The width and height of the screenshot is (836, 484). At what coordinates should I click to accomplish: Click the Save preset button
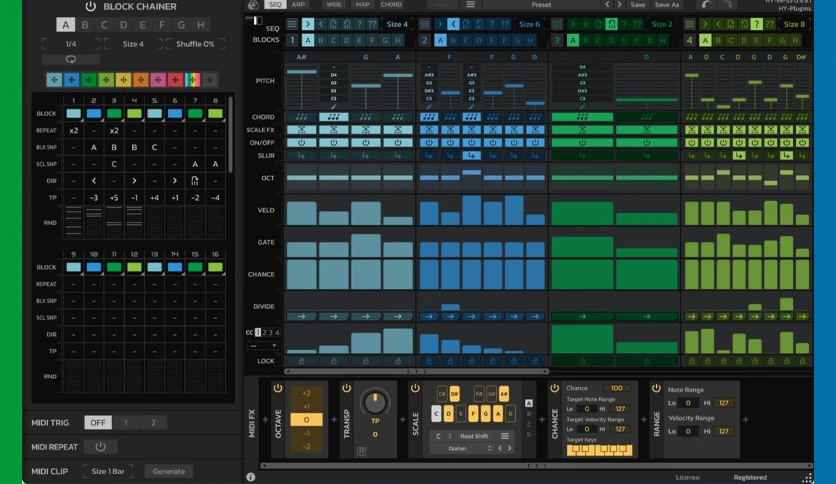638,4
